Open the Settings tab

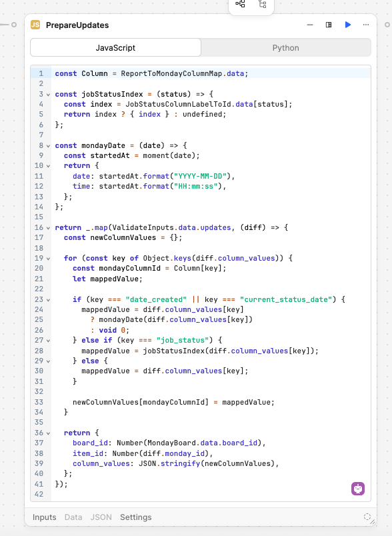coord(136,517)
